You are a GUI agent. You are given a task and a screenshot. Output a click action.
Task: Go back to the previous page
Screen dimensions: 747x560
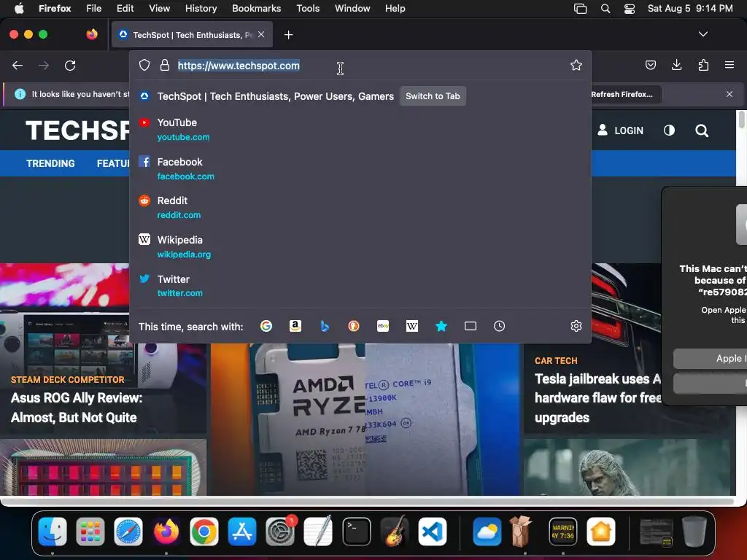(18, 65)
